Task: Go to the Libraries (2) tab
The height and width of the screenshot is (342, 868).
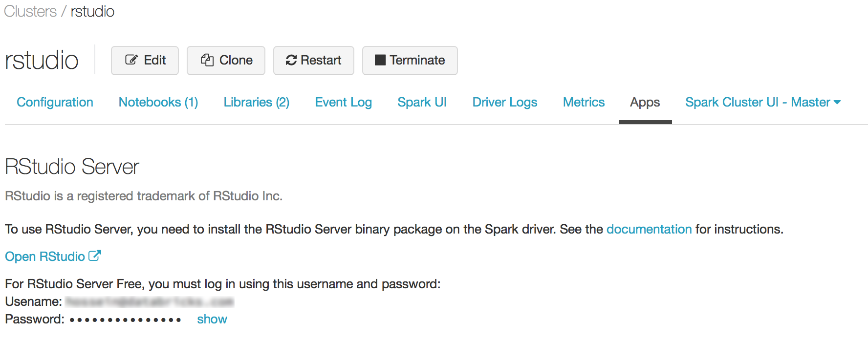Action: pos(257,102)
